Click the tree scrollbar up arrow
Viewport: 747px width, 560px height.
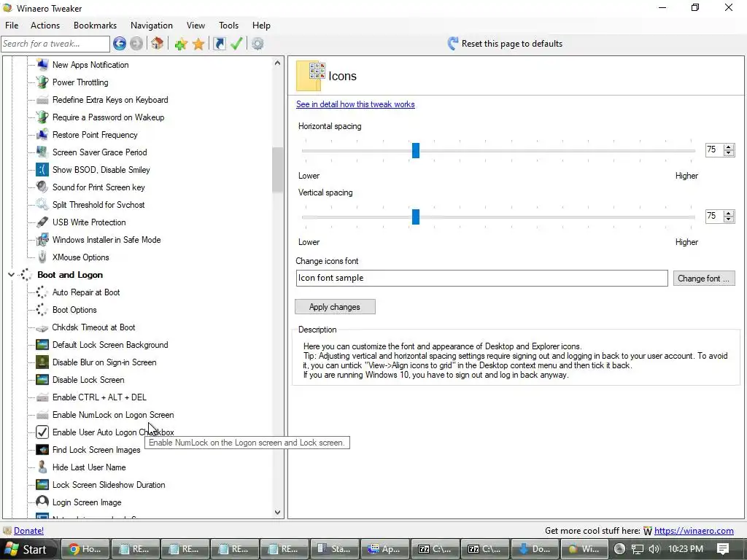(278, 63)
